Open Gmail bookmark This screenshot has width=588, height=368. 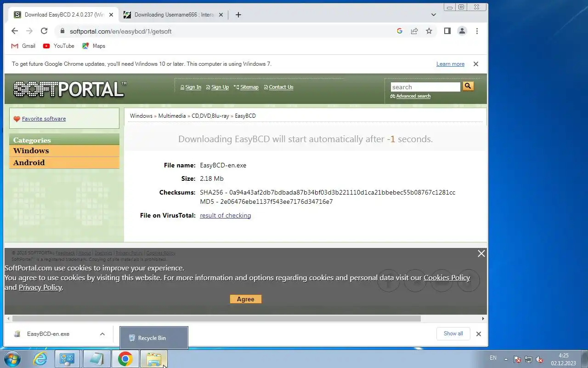click(x=23, y=46)
